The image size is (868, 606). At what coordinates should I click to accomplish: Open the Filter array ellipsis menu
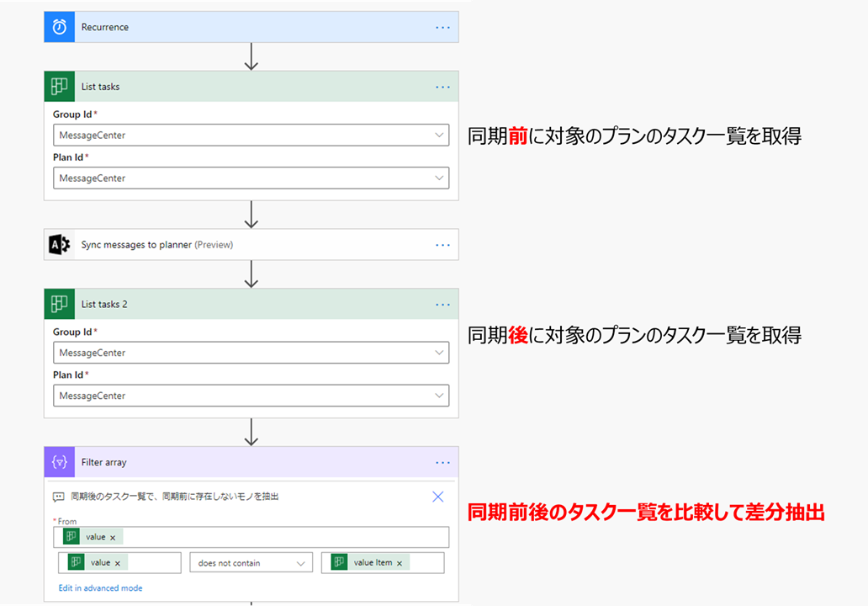pos(443,461)
